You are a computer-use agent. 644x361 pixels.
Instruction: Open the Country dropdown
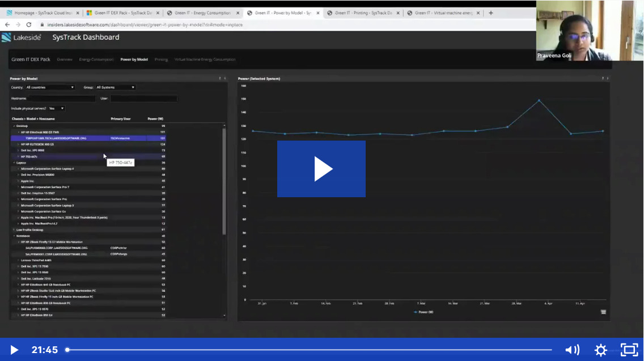pos(50,87)
